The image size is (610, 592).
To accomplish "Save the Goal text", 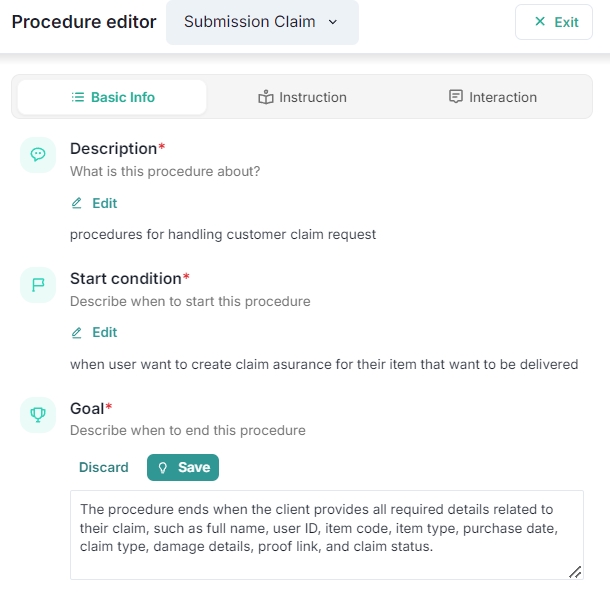I will coord(183,467).
